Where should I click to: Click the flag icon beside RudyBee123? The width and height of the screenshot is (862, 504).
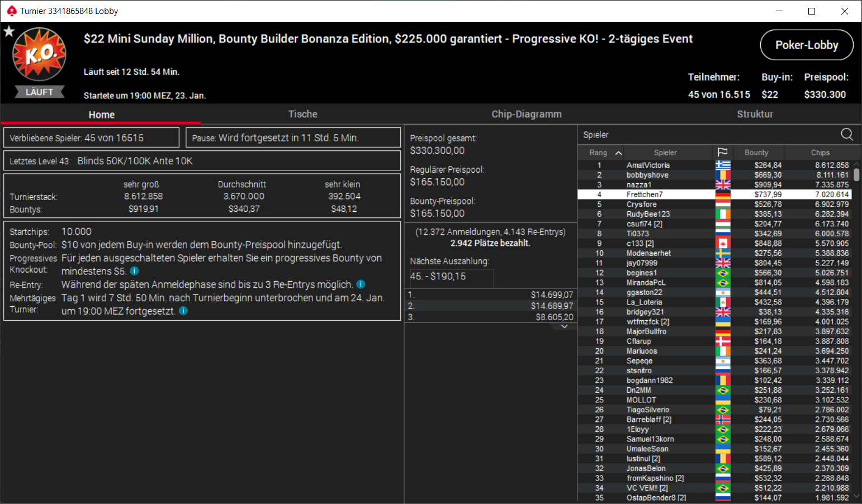point(723,214)
